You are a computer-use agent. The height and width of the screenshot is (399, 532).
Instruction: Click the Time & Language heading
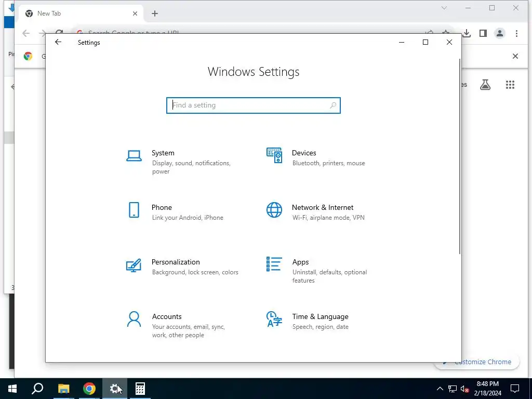[320, 316]
